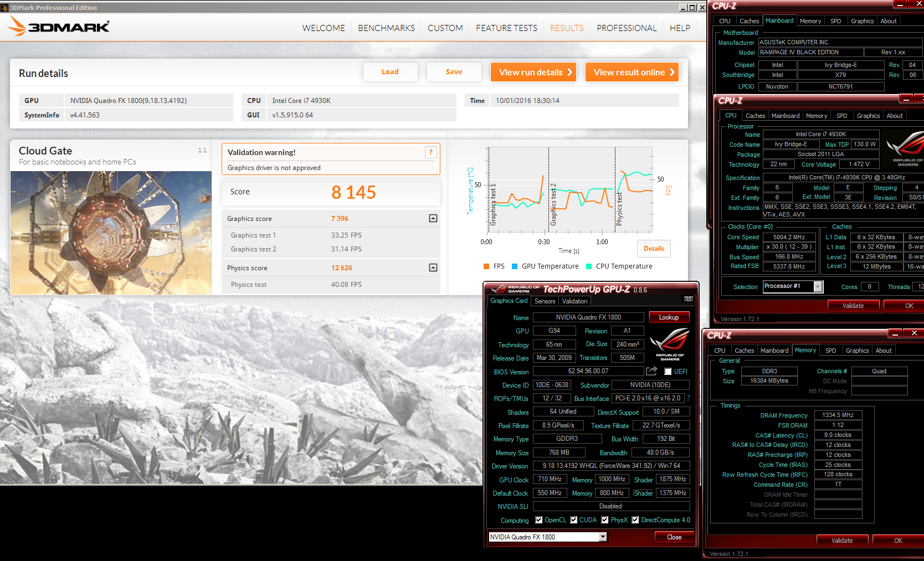Screen dimensions: 924x561
Task: Open chart Details button
Action: pyautogui.click(x=654, y=249)
